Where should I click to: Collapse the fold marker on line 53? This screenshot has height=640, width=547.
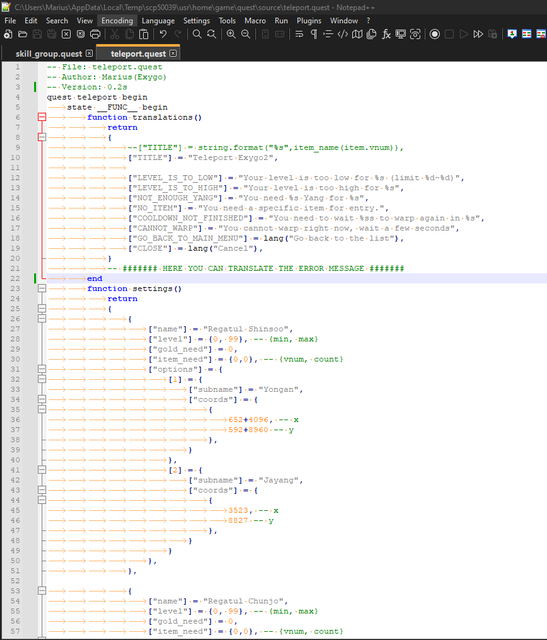point(42,591)
